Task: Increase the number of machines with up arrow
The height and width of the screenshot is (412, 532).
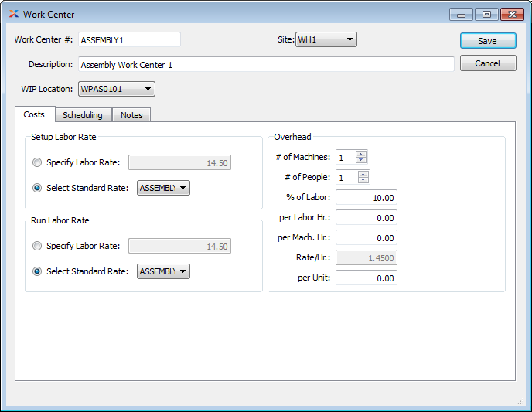Action: (361, 154)
